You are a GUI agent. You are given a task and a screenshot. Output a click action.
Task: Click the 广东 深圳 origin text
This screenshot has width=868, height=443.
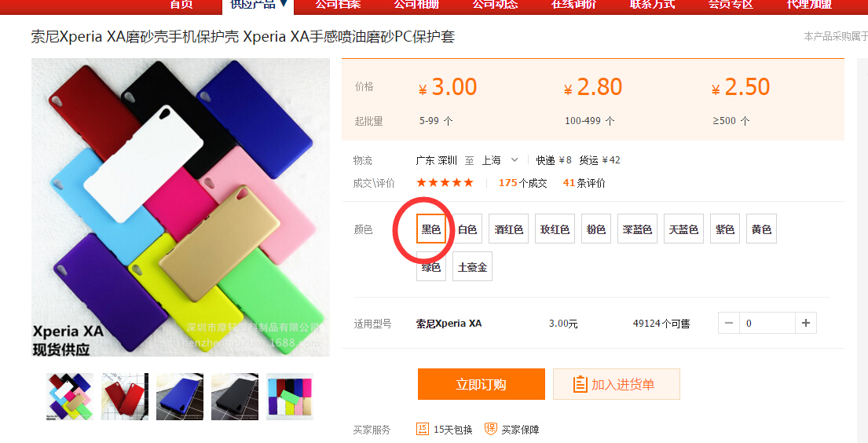point(436,160)
